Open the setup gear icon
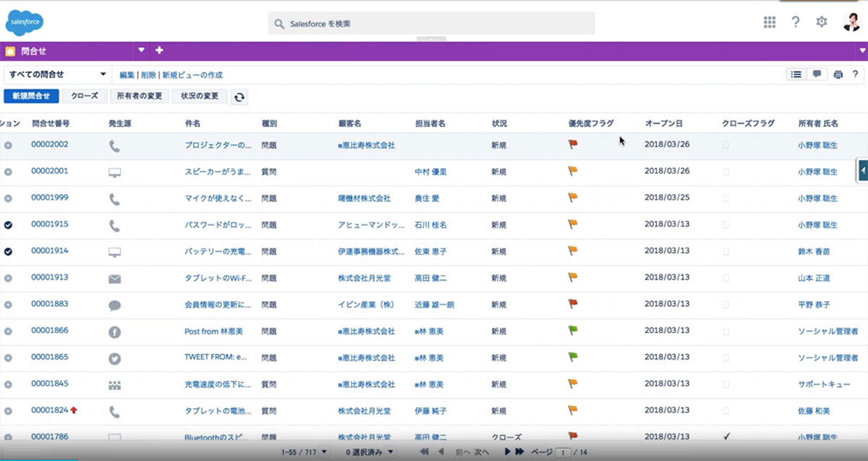The height and width of the screenshot is (461, 868). click(x=822, y=22)
